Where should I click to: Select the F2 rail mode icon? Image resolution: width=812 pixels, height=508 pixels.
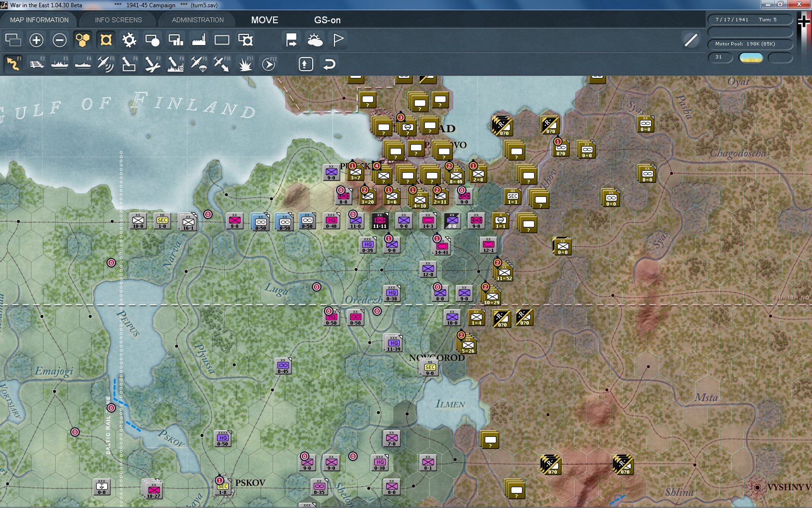[36, 64]
